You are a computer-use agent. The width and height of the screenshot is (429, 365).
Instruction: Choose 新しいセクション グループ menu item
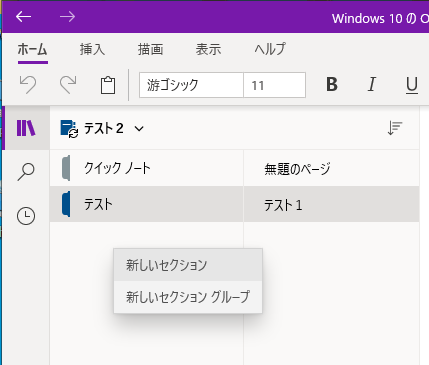point(188,297)
